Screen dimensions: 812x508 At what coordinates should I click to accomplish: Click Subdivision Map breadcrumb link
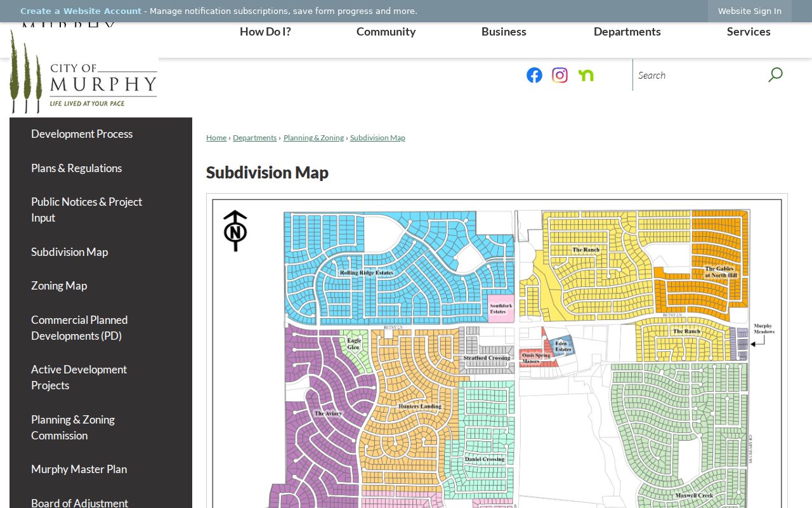click(377, 138)
